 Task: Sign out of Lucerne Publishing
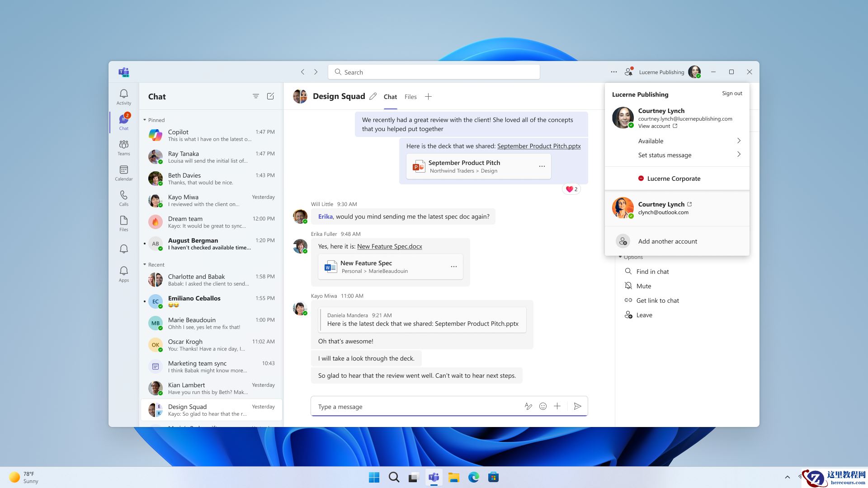pos(731,93)
